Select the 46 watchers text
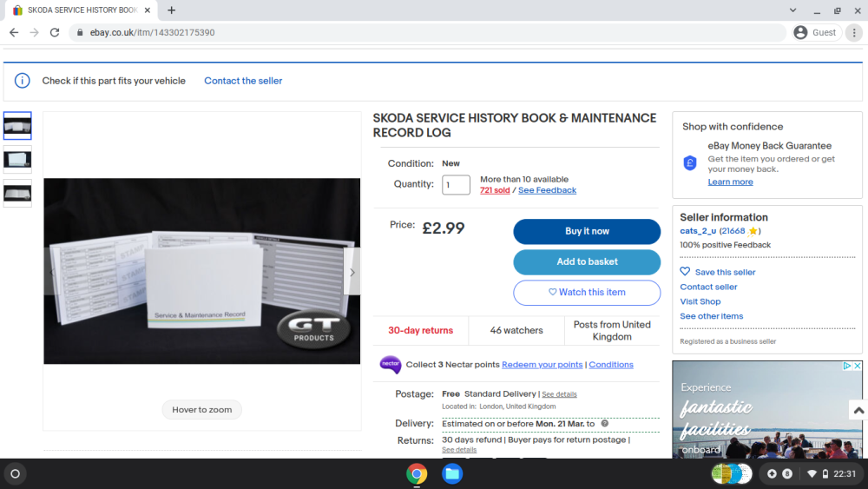868x489 pixels. [516, 331]
